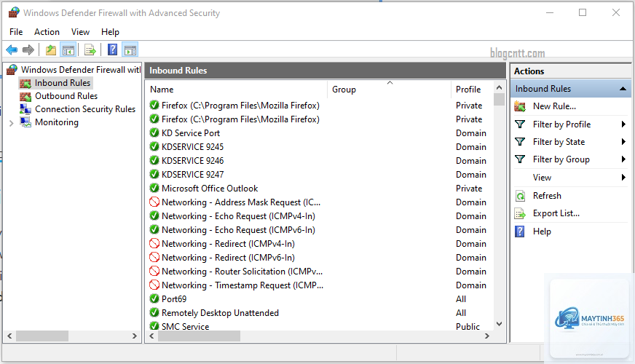The width and height of the screenshot is (635, 364).
Task: Click Help link in Actions pane
Action: pos(542,232)
